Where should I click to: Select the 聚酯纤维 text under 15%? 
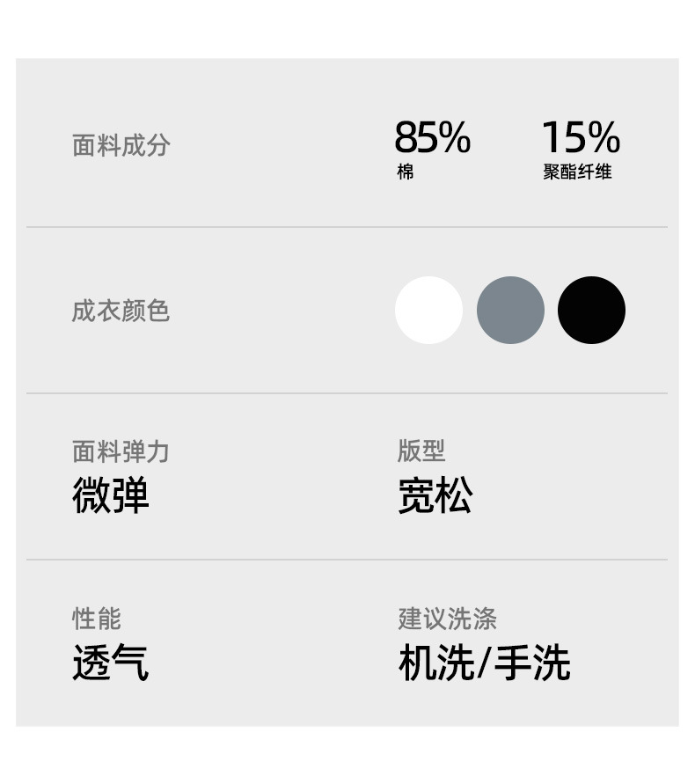[577, 172]
